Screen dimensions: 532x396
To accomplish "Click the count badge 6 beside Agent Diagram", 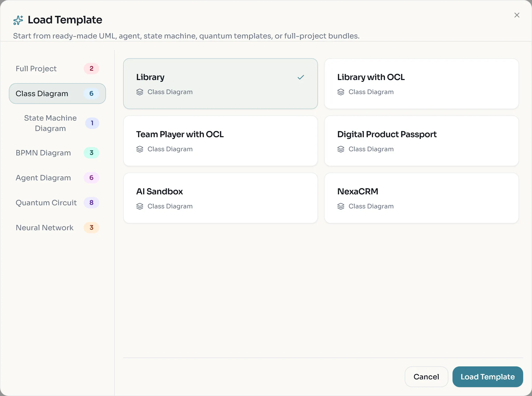I will (x=91, y=178).
